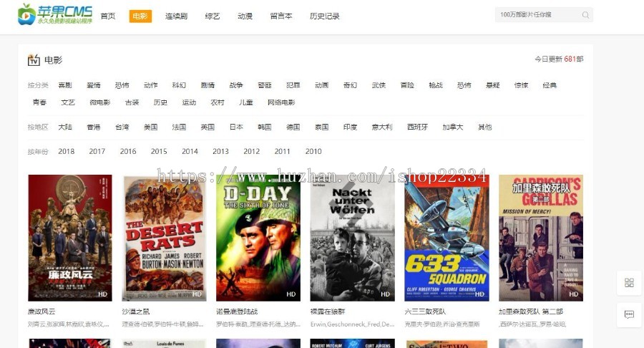Filter by 战争 category
Viewport: 644px width, 348px height.
click(x=236, y=85)
